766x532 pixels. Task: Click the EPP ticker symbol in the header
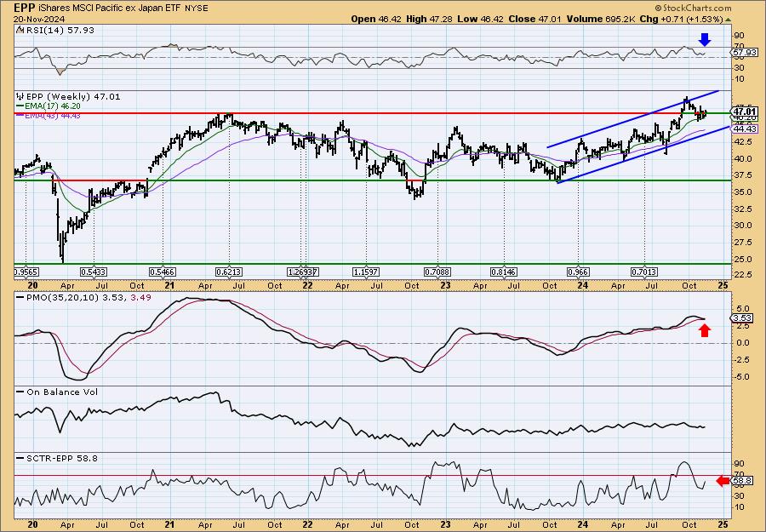23,8
